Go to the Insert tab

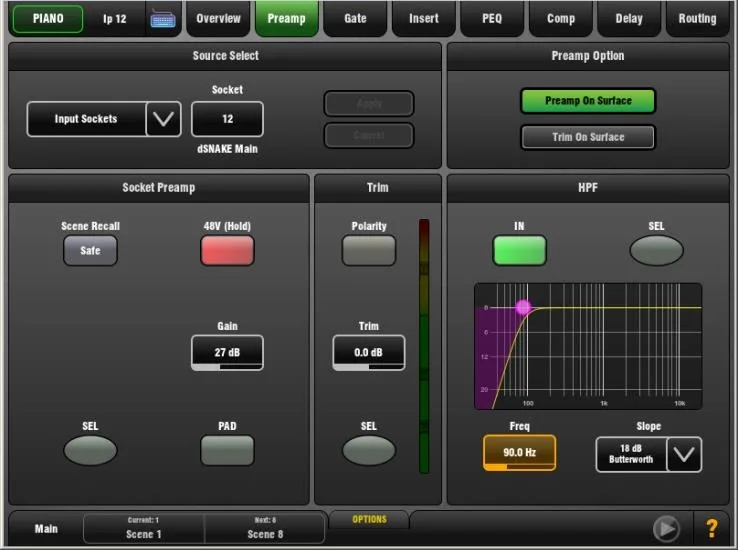(x=424, y=19)
